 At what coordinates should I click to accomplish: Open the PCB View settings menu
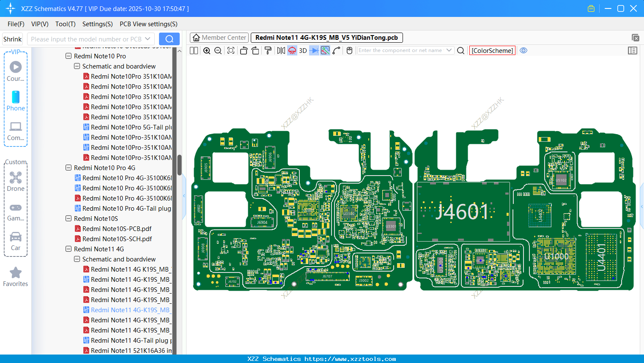[x=148, y=24]
